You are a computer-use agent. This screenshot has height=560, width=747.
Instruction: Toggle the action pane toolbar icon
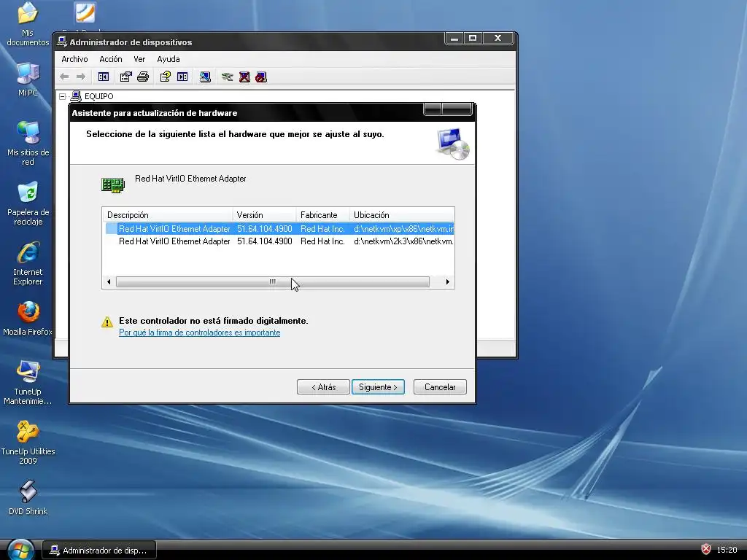pyautogui.click(x=182, y=77)
